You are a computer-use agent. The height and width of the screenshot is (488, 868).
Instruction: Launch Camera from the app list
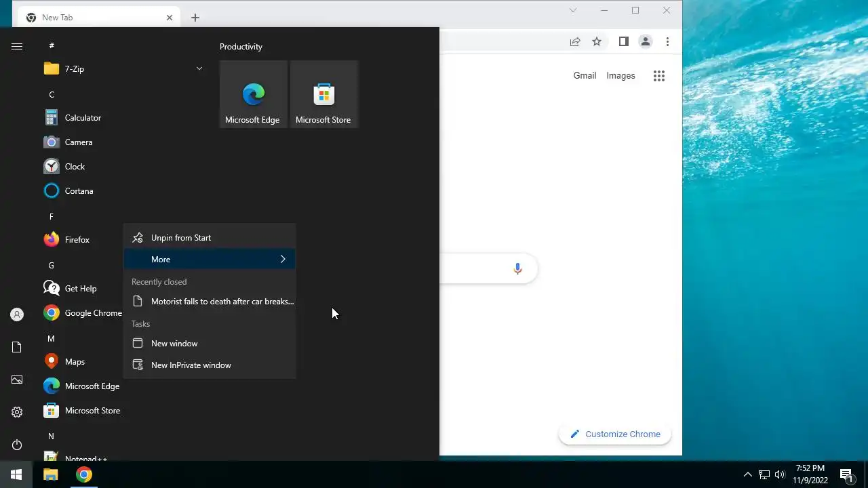(x=123, y=142)
